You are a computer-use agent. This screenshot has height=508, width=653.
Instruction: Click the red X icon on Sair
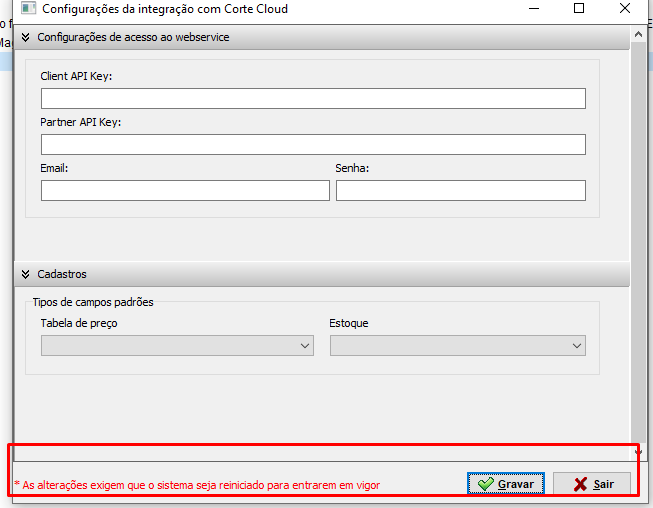coord(580,484)
